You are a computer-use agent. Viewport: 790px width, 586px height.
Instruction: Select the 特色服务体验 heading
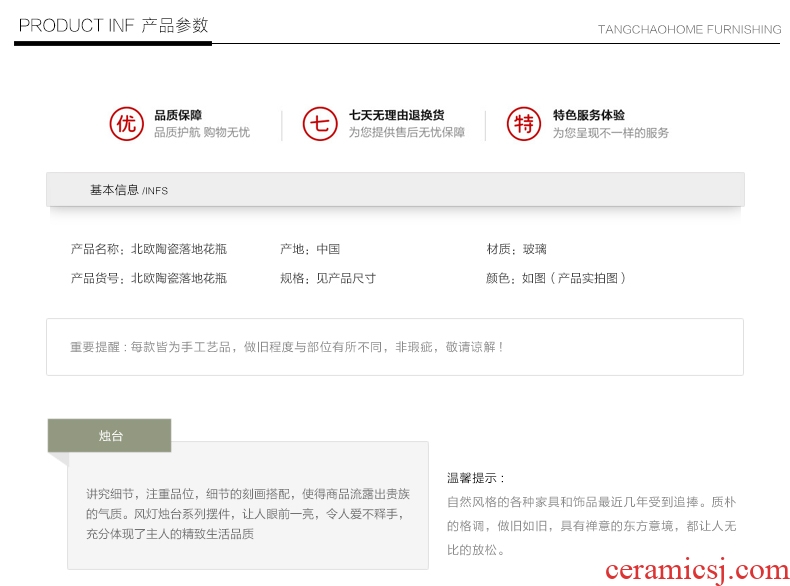(588, 115)
